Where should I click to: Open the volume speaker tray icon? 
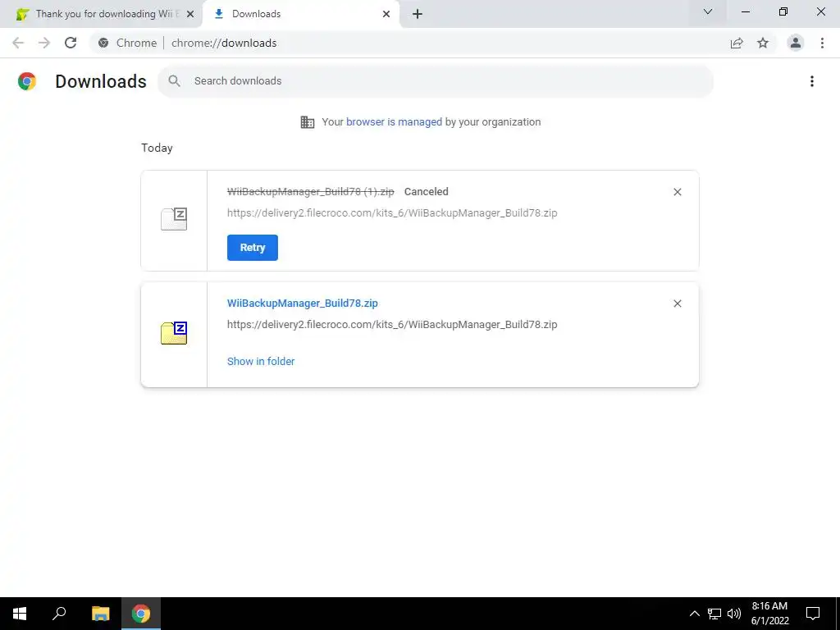click(x=734, y=614)
